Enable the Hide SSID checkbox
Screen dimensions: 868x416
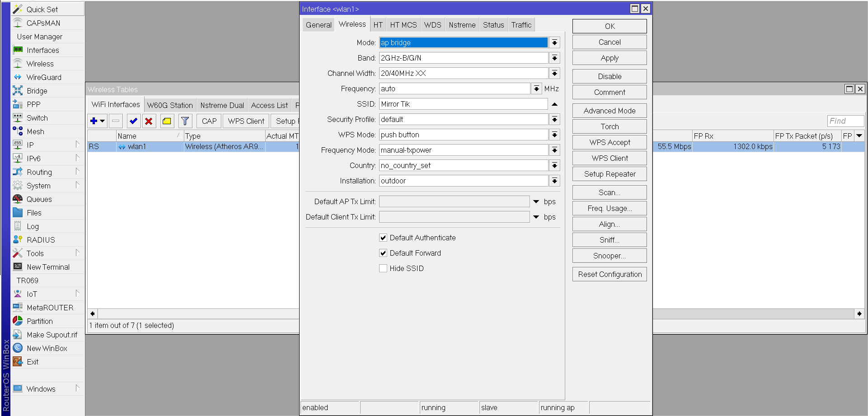coord(383,268)
